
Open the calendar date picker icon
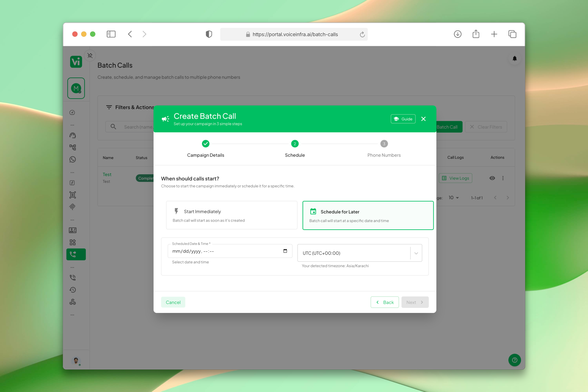(285, 251)
